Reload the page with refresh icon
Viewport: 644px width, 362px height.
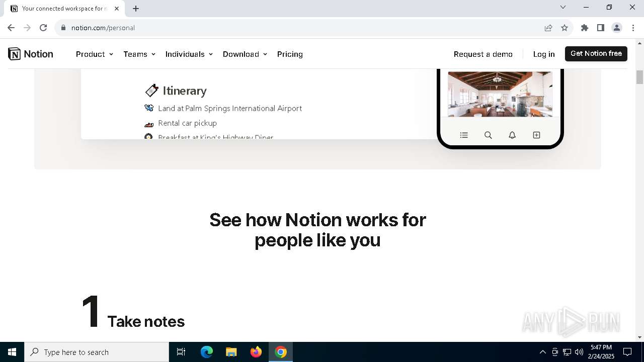point(43,28)
